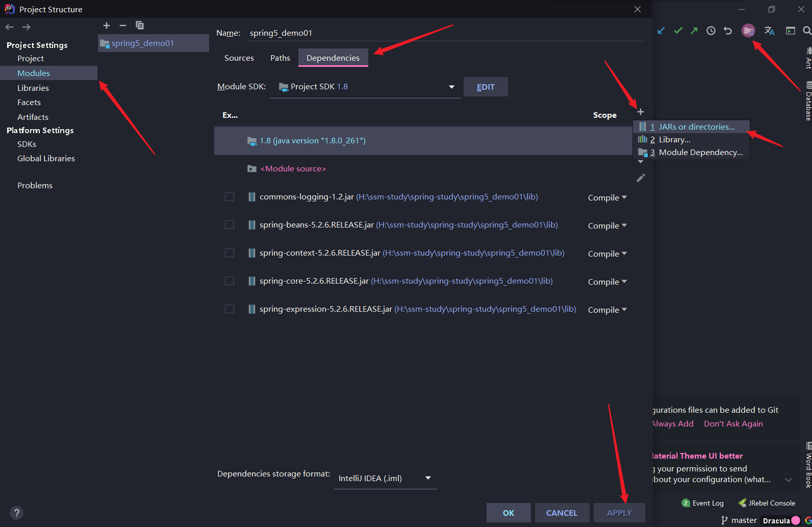Screen dimensions: 812x527
Task: Switch to the Paths tab
Action: tap(280, 58)
